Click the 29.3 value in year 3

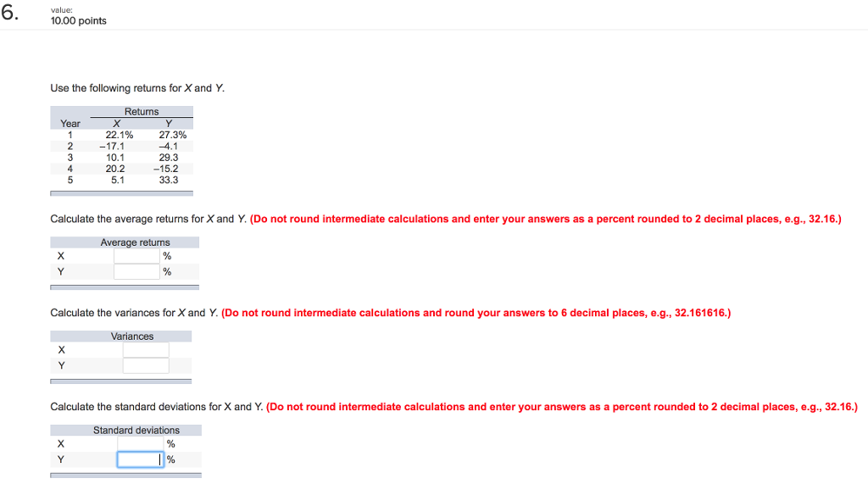click(169, 158)
